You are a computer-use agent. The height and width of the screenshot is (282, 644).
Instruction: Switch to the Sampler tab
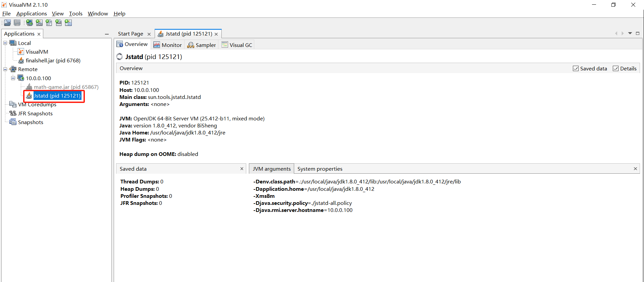pyautogui.click(x=202, y=45)
